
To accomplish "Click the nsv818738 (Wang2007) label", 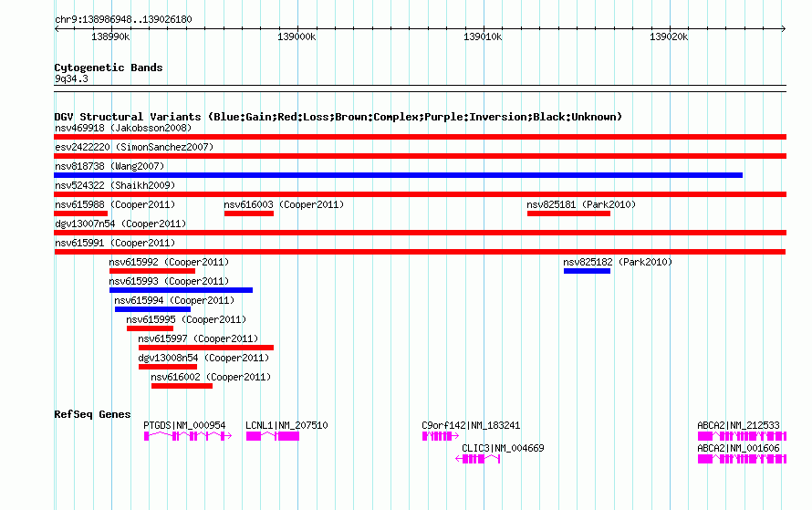I will [109, 166].
